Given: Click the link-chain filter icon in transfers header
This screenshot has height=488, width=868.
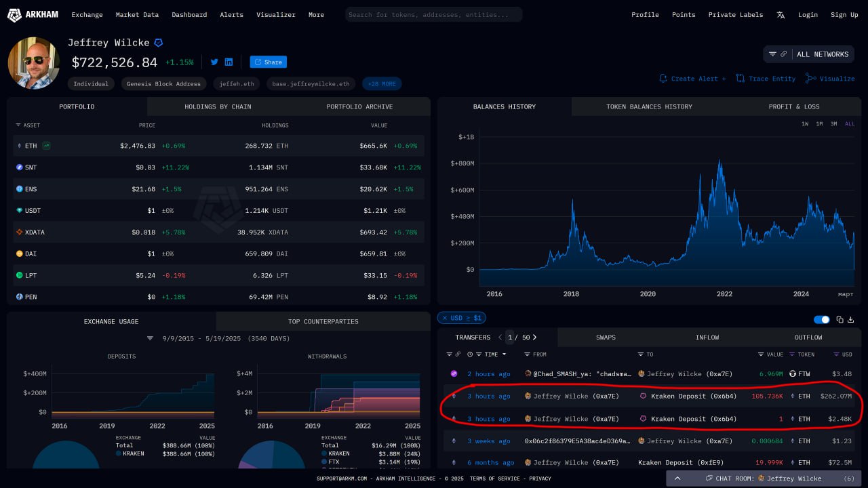Looking at the screenshot, I should click(458, 354).
